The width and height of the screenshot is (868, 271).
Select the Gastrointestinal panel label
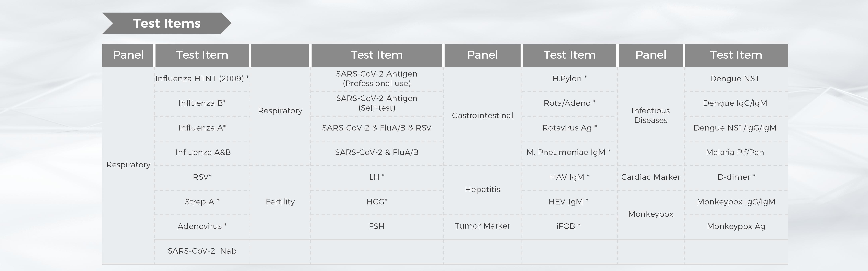point(482,115)
